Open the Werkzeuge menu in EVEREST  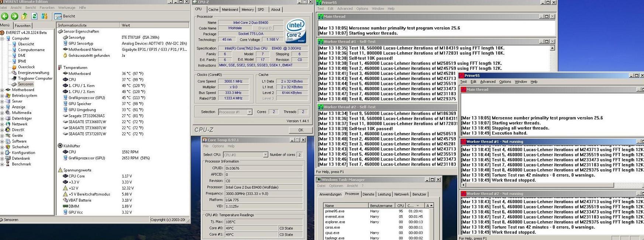pos(66,7)
